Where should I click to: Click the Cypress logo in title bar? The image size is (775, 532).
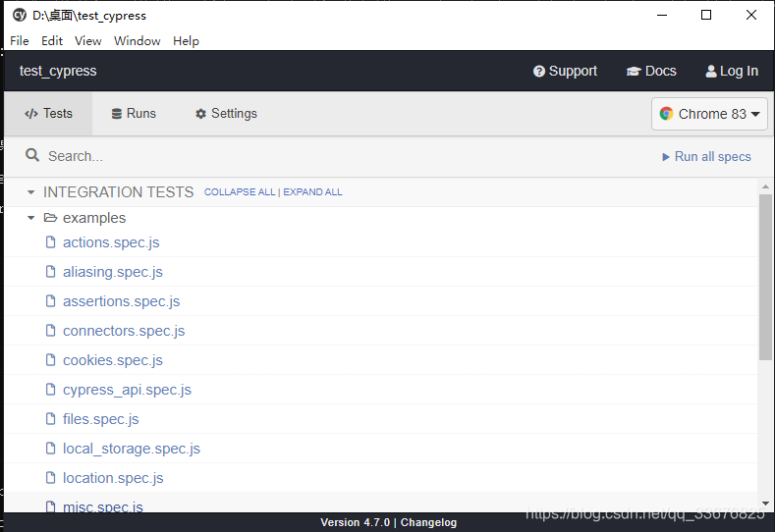[x=20, y=16]
